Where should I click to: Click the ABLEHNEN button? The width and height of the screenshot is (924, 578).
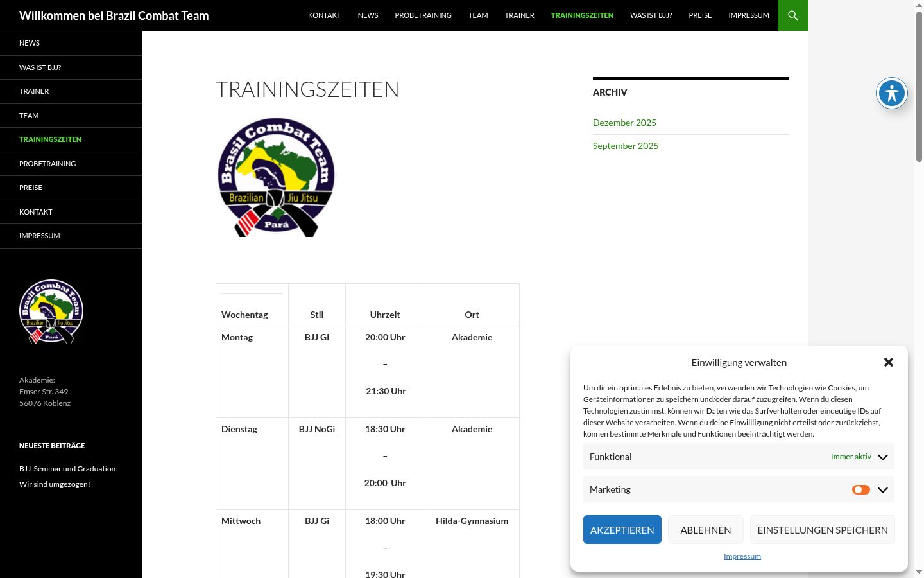click(705, 530)
